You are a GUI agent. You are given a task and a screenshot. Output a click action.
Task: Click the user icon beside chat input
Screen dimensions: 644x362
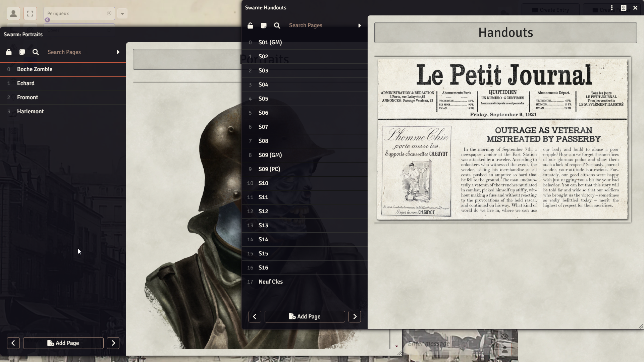(505, 350)
